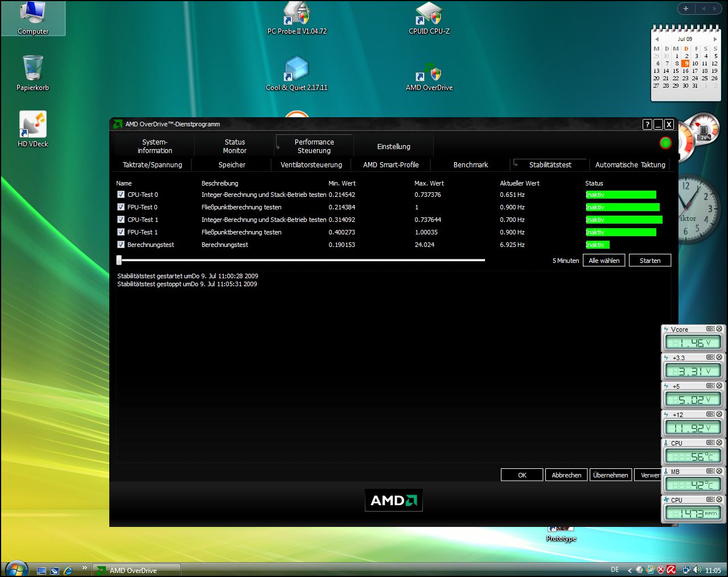Click the 'Stabilitätstest gestoppt' log line
728x577 pixels.
coord(187,284)
